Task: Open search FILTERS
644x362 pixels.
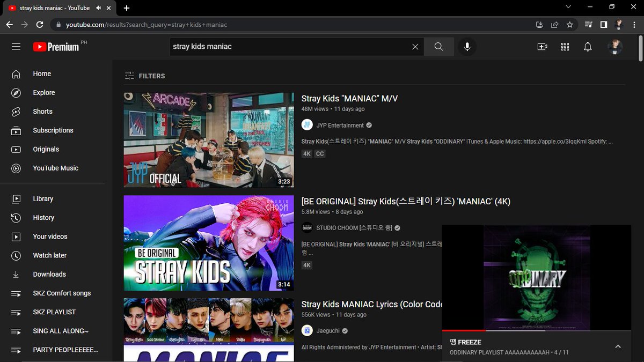Action: click(145, 76)
